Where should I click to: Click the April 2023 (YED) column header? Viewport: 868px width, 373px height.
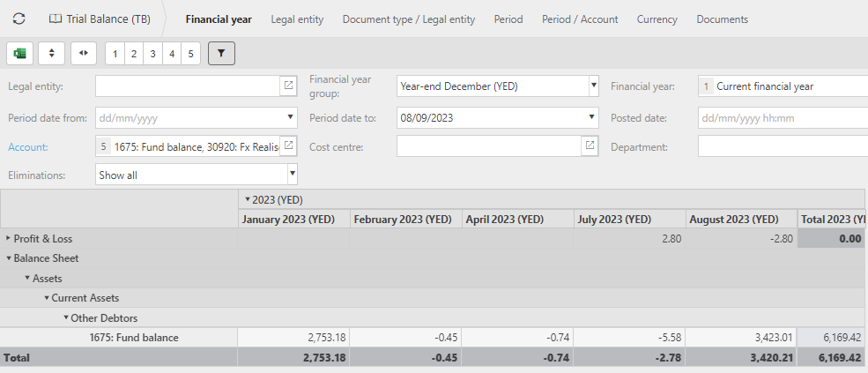tap(517, 219)
